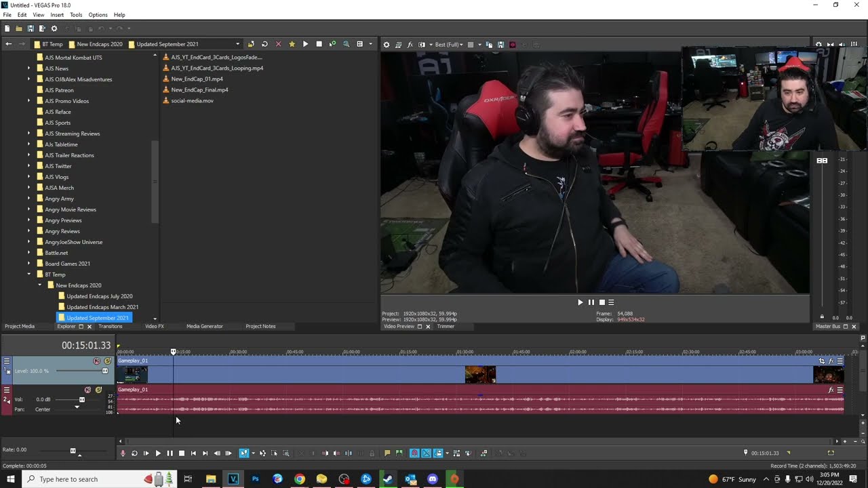This screenshot has width=868, height=488.
Task: Adjust the video track Level slider
Action: (104, 371)
